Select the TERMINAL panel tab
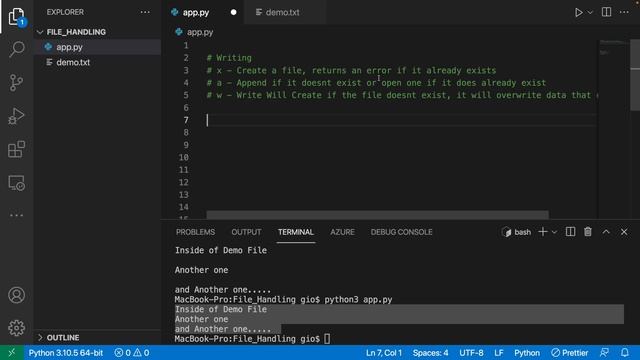The width and height of the screenshot is (640, 360). coord(296,232)
